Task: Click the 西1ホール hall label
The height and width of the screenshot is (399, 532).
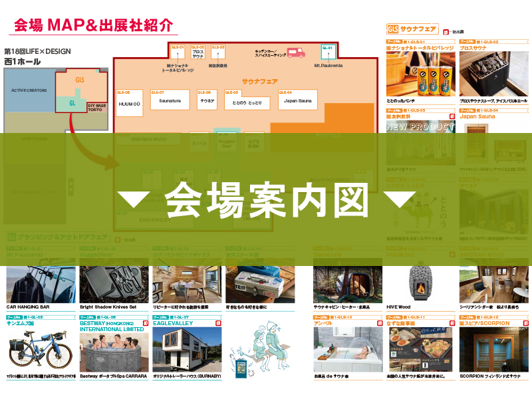Action: pyautogui.click(x=23, y=62)
